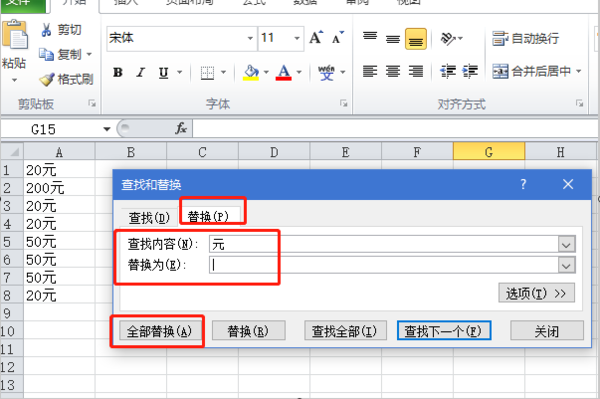Select column G header
The width and height of the screenshot is (600, 399).
pyautogui.click(x=489, y=152)
